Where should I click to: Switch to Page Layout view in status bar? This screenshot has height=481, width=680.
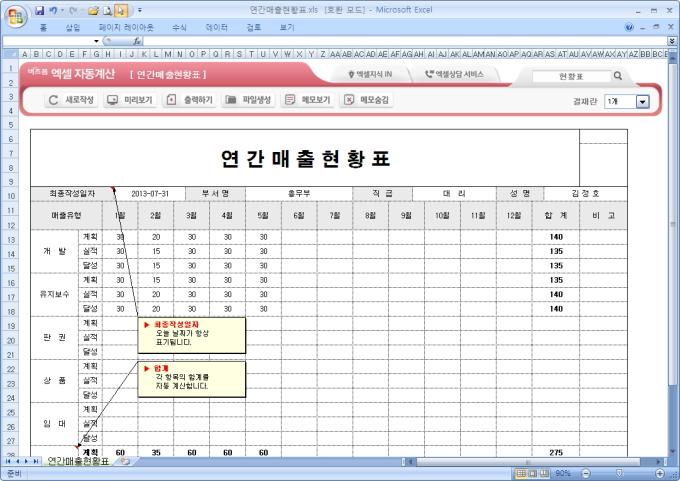click(x=533, y=473)
